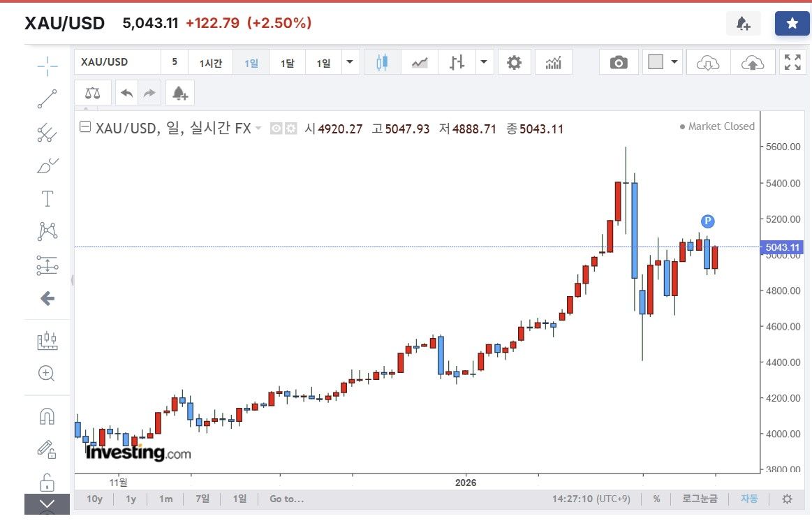Click the Go to... button

pyautogui.click(x=286, y=499)
